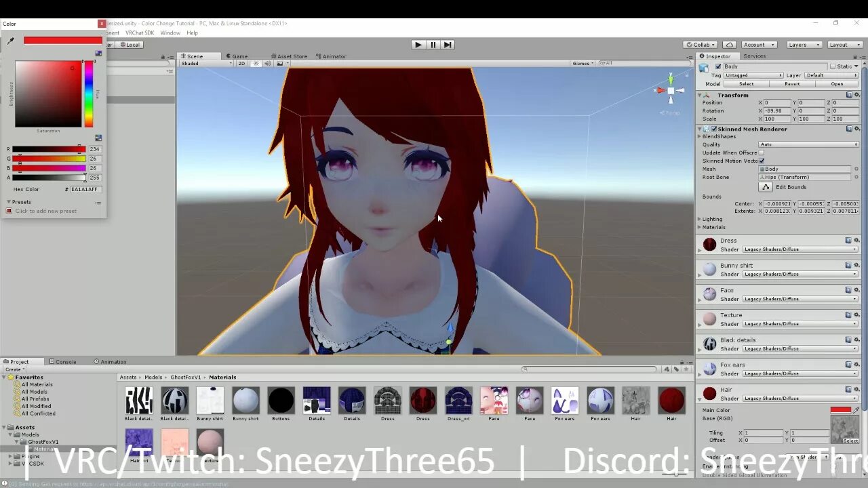Open the Window menu
This screenshot has width=868, height=488.
(170, 33)
